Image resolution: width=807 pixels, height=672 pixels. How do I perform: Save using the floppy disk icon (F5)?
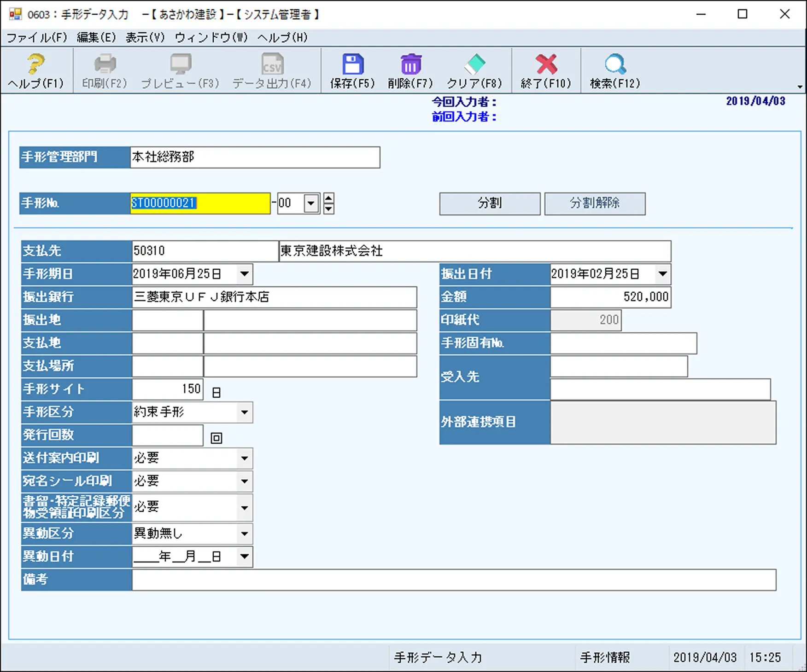click(352, 64)
